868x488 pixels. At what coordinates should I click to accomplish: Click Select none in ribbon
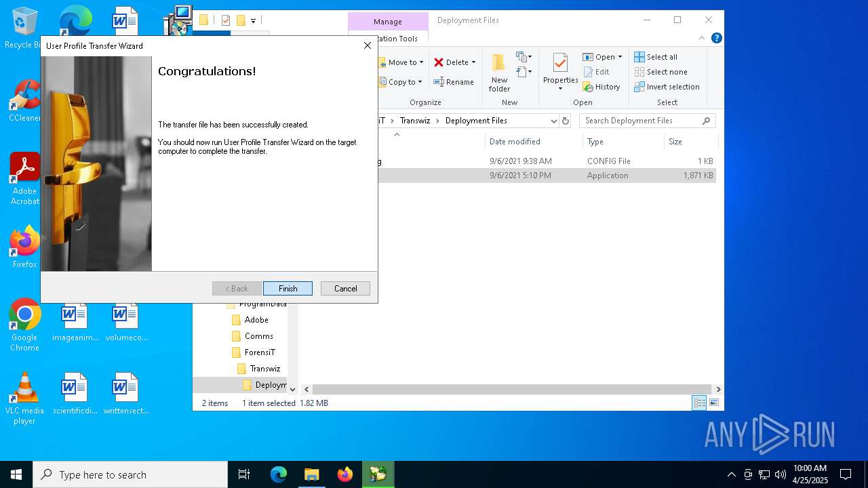pos(660,72)
